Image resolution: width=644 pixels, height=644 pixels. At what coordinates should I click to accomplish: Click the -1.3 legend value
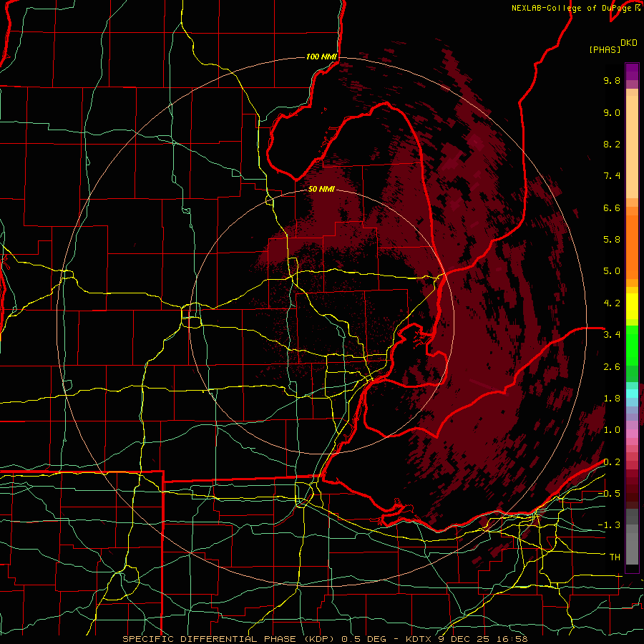tap(609, 525)
